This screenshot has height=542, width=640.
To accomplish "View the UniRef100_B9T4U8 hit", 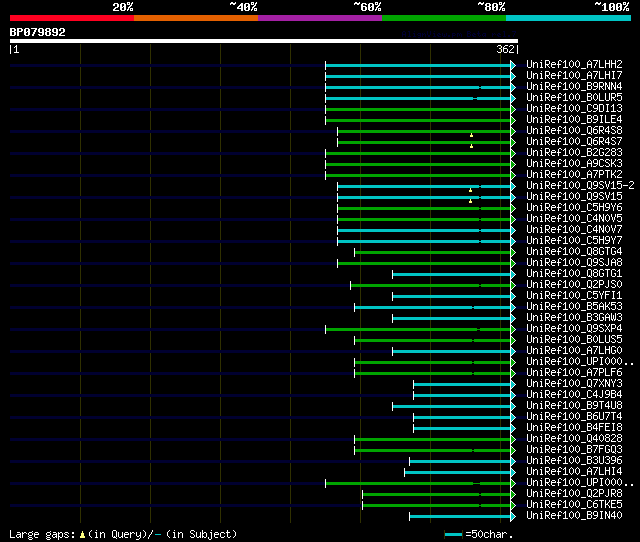I will (x=574, y=406).
